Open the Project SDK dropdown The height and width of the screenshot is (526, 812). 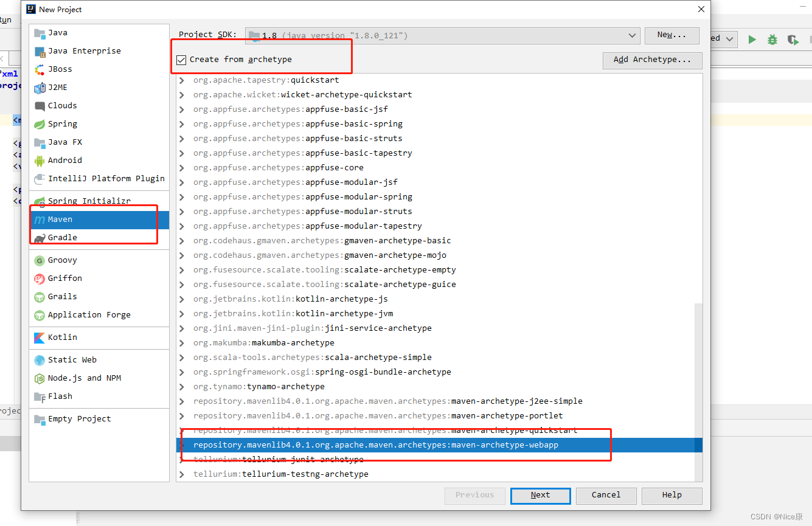(x=442, y=36)
